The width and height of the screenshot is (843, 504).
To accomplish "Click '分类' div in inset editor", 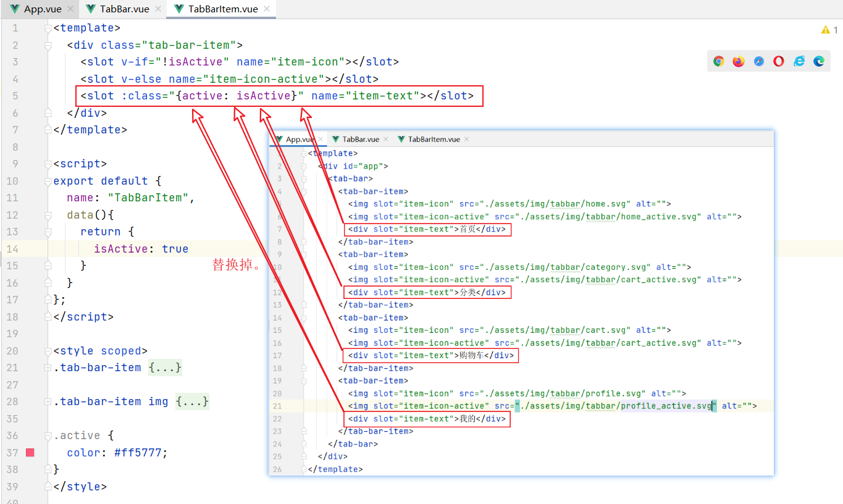I will click(x=428, y=292).
